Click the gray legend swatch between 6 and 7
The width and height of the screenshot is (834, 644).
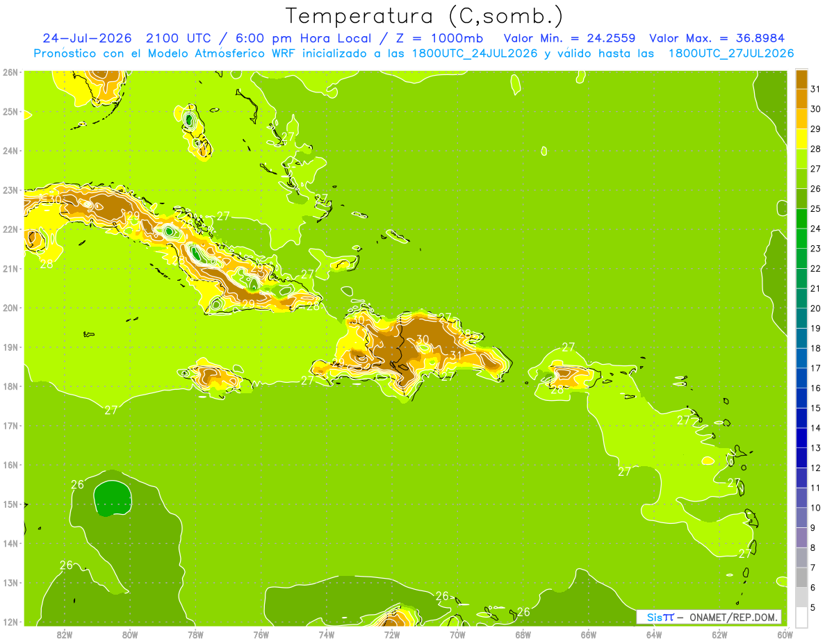click(801, 578)
